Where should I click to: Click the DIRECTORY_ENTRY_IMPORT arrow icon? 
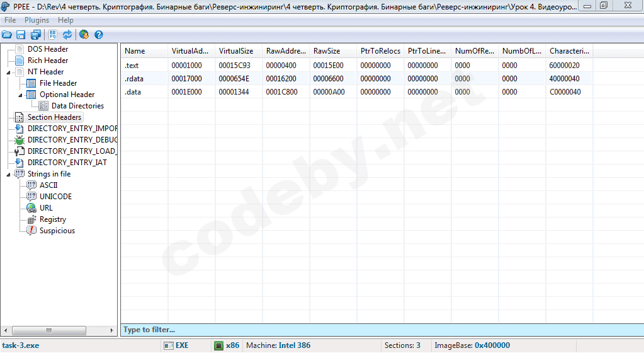point(20,129)
